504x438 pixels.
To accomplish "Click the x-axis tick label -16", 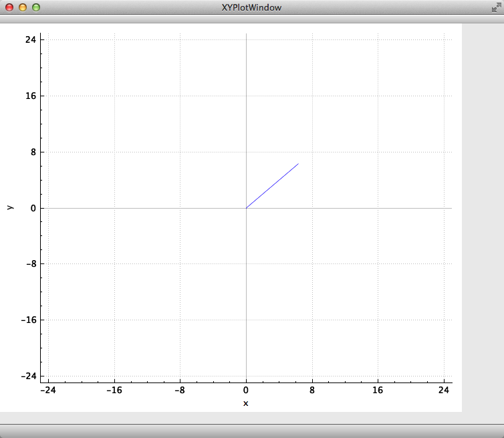I will [x=114, y=390].
